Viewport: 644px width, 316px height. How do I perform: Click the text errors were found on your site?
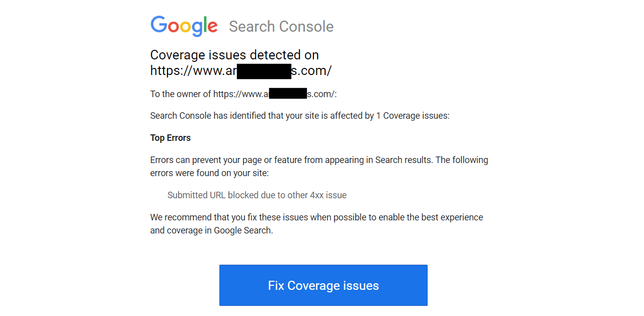(210, 173)
